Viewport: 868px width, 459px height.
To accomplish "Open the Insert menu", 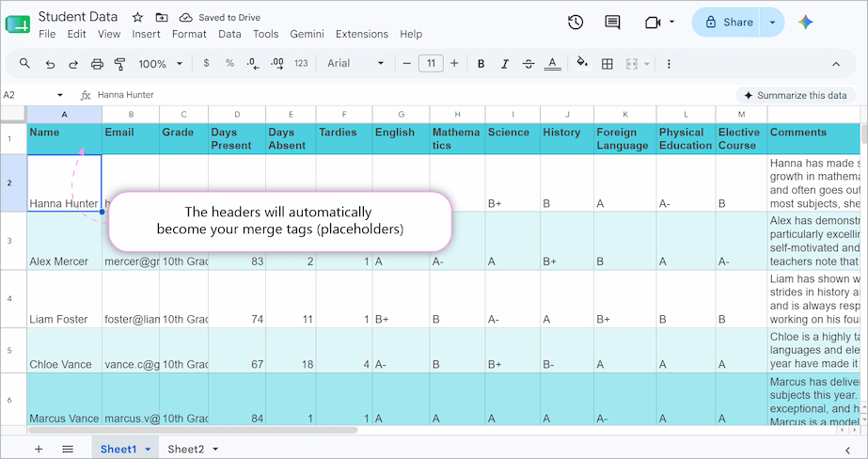I will [146, 34].
